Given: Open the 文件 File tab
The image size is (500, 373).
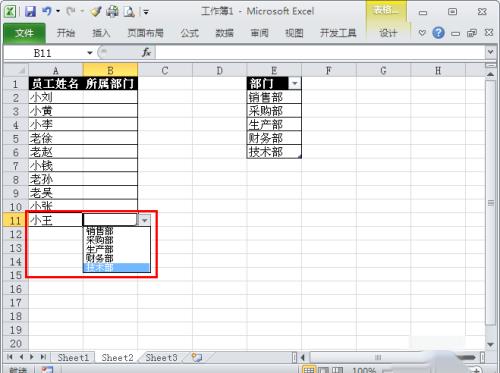Looking at the screenshot, I should point(24,33).
